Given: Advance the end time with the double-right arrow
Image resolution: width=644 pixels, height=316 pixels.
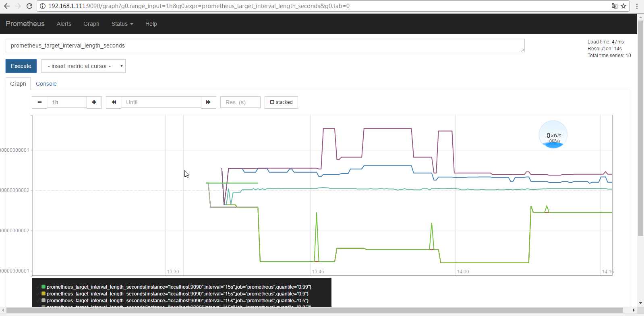Looking at the screenshot, I should pyautogui.click(x=208, y=102).
